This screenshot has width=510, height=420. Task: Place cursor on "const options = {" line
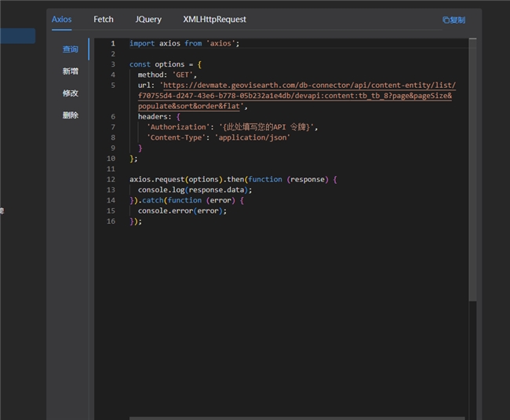[x=166, y=64]
